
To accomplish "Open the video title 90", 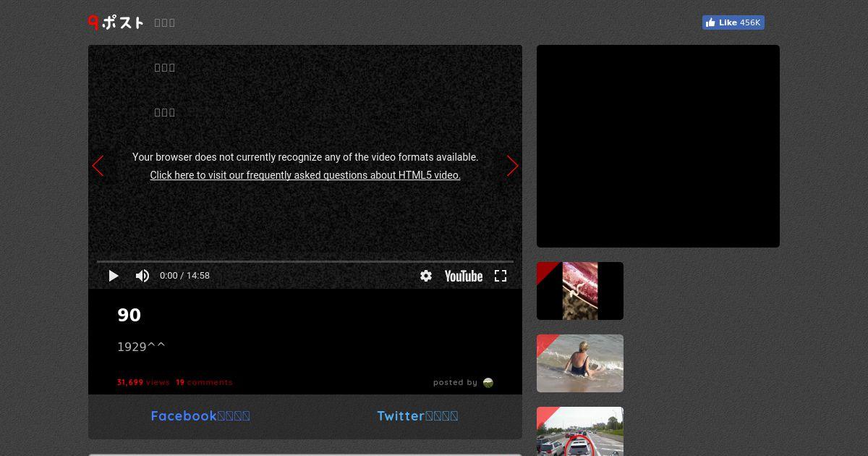I will pos(129,315).
